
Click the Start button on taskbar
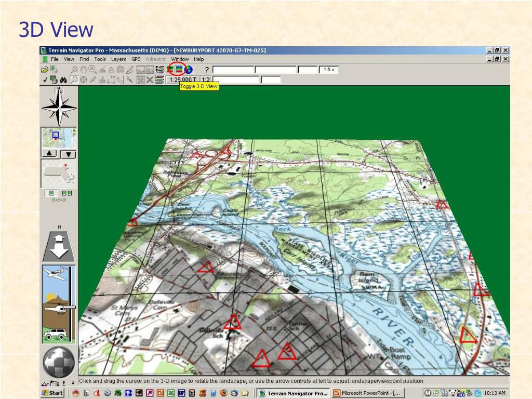pos(52,393)
